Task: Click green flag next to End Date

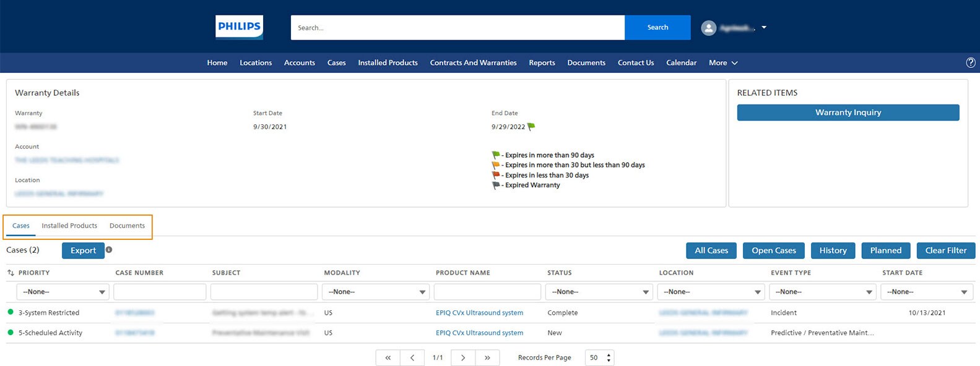Action: click(531, 127)
